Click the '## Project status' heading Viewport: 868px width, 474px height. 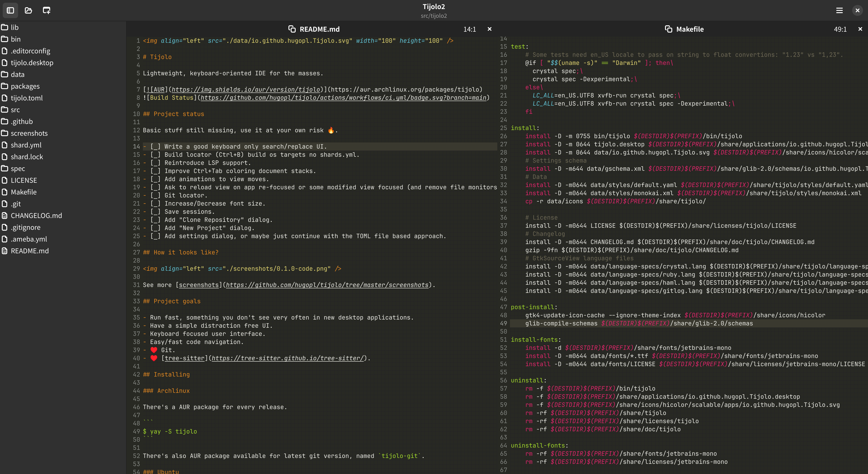(173, 114)
